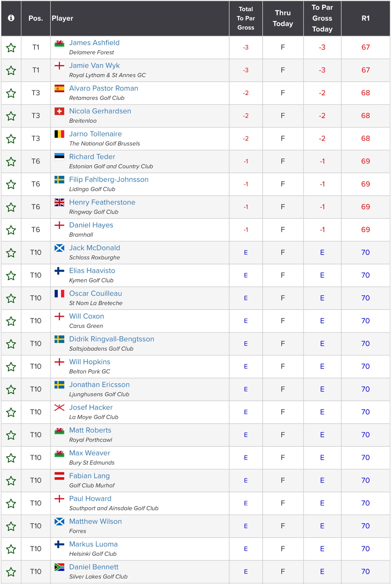
Task: Mark Henry Featherstone's star icon
Action: (11, 207)
